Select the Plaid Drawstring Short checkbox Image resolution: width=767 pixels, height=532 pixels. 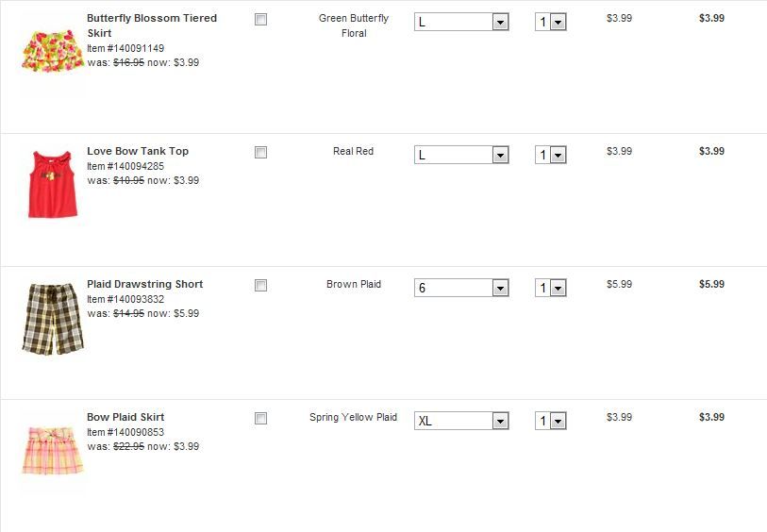[x=261, y=286]
